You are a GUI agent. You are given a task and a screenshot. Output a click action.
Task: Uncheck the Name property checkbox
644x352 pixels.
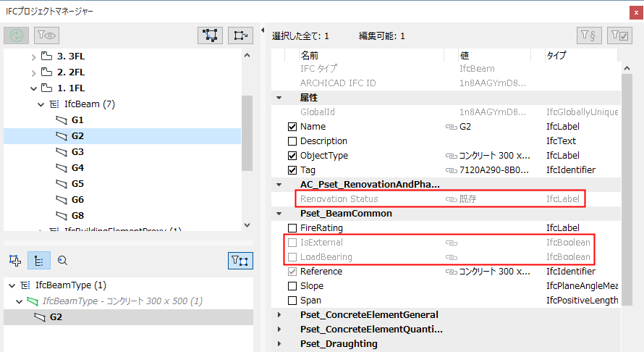pos(292,127)
